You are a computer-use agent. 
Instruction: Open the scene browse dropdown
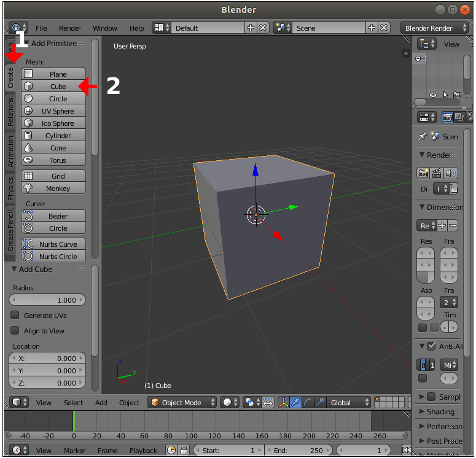click(283, 28)
